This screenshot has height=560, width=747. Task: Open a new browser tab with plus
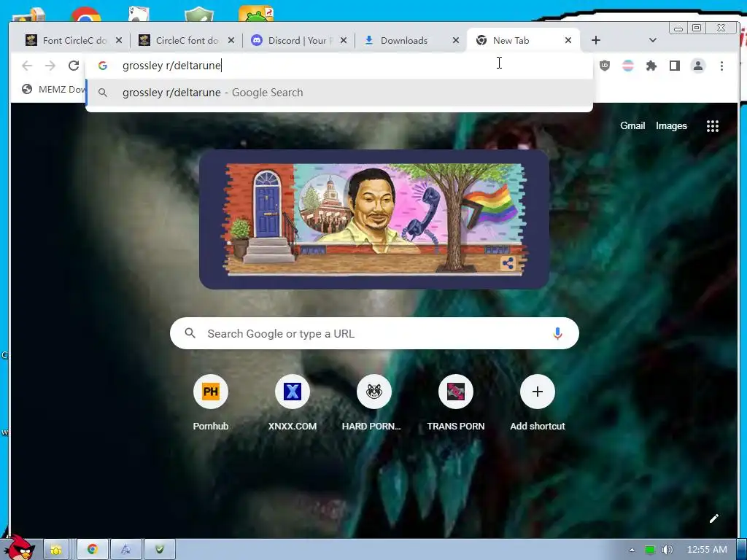(x=595, y=41)
